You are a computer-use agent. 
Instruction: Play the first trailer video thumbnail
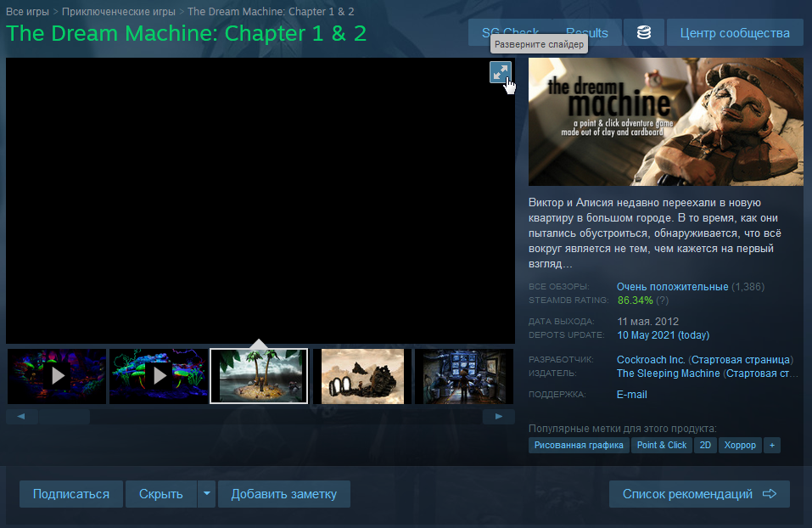click(x=57, y=376)
